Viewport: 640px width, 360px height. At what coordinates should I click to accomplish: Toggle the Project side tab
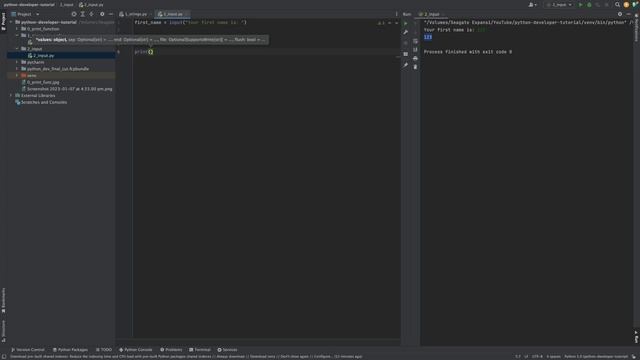click(3, 21)
